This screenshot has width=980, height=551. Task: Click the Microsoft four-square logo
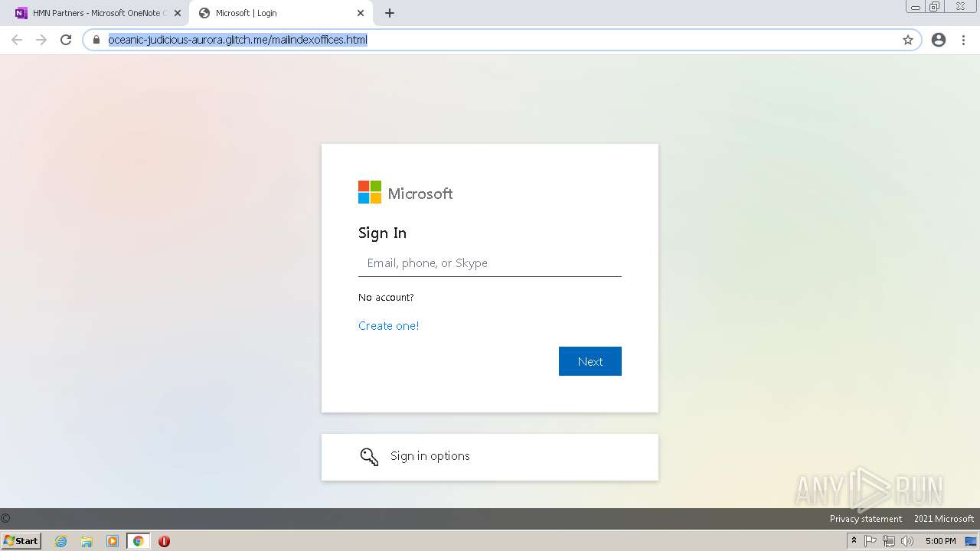370,192
